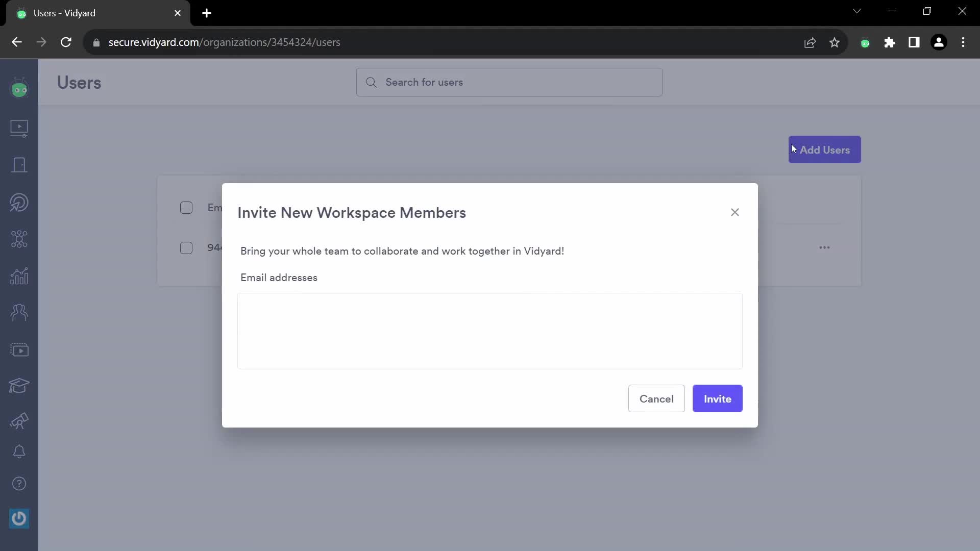The image size is (980, 551).
Task: Click the search magnifier icon
Action: tap(372, 82)
